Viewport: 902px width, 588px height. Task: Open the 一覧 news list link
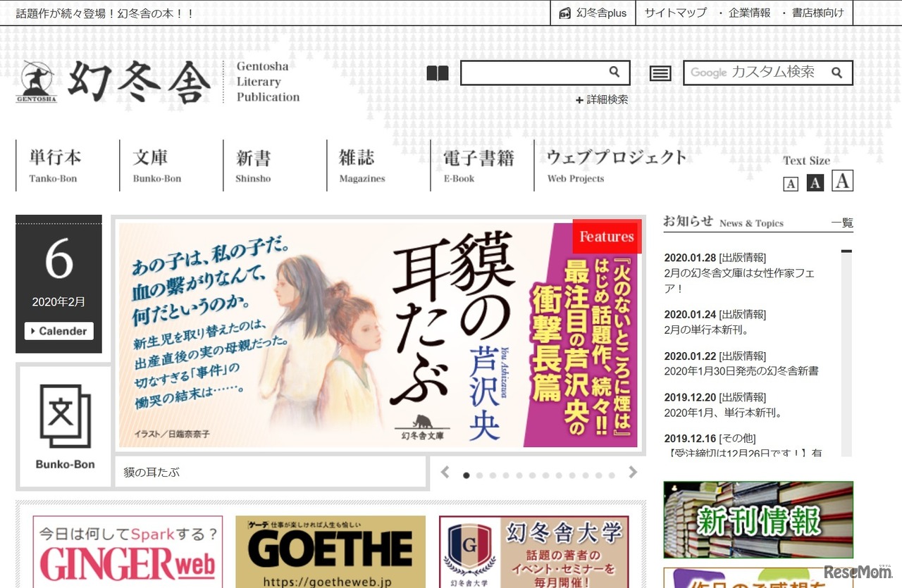[x=841, y=223]
